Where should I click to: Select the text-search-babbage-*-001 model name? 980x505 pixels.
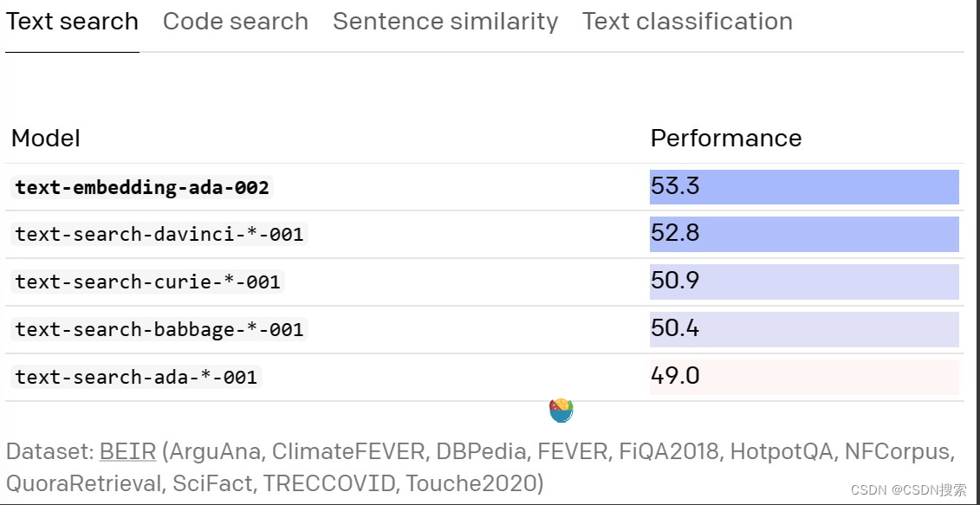pos(159,329)
